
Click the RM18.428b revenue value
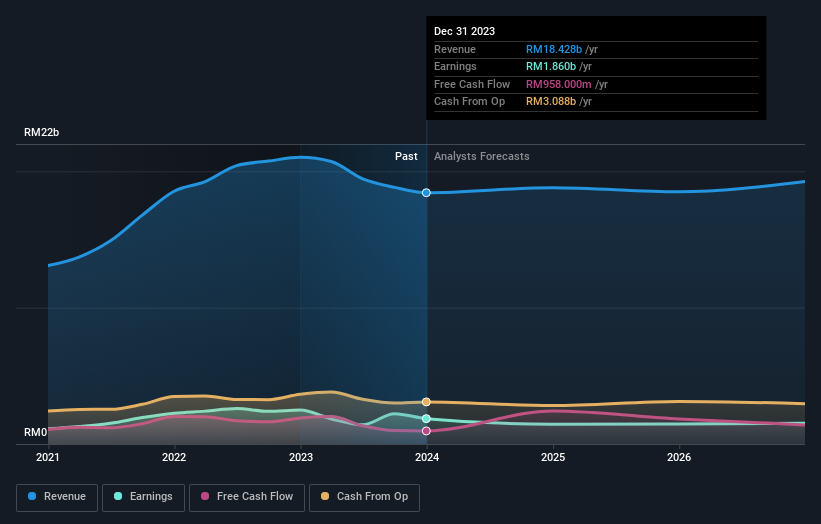pyautogui.click(x=554, y=49)
